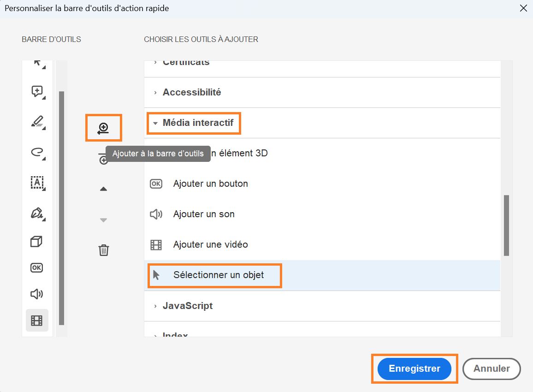Select the video filmstrip icon in toolbar list
Image resolution: width=533 pixels, height=392 pixels.
tap(37, 320)
